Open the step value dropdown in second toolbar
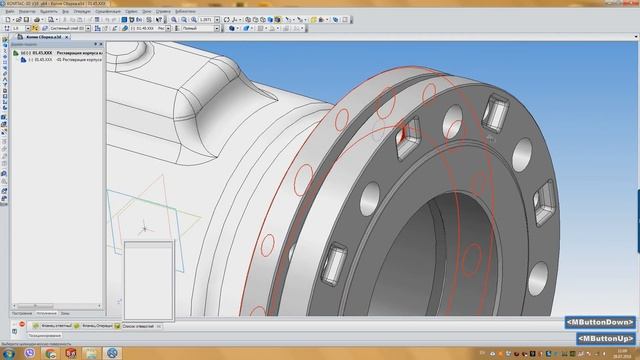 (28, 28)
